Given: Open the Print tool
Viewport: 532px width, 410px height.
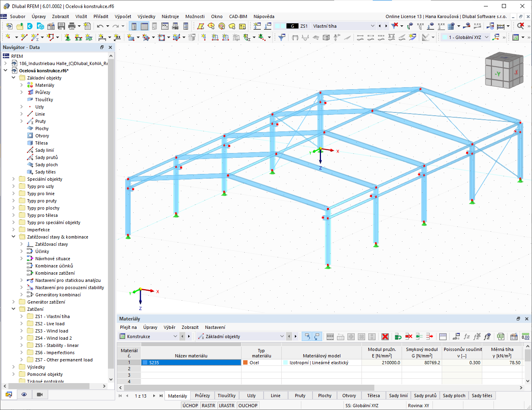Looking at the screenshot, I should click(x=72, y=26).
